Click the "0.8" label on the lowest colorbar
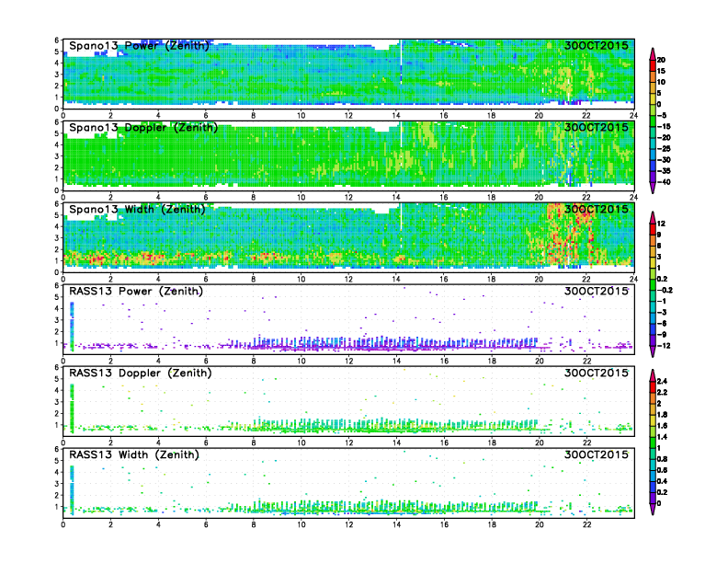 point(662,459)
